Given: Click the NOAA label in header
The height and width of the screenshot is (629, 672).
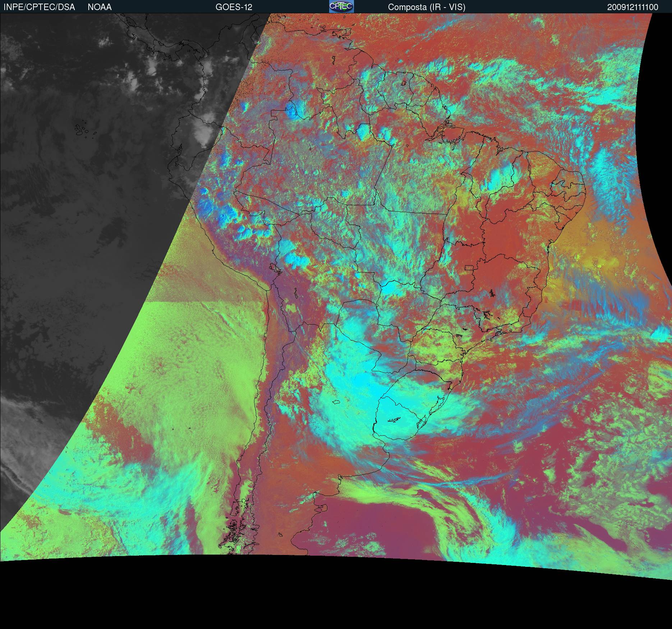Looking at the screenshot, I should tap(100, 7).
